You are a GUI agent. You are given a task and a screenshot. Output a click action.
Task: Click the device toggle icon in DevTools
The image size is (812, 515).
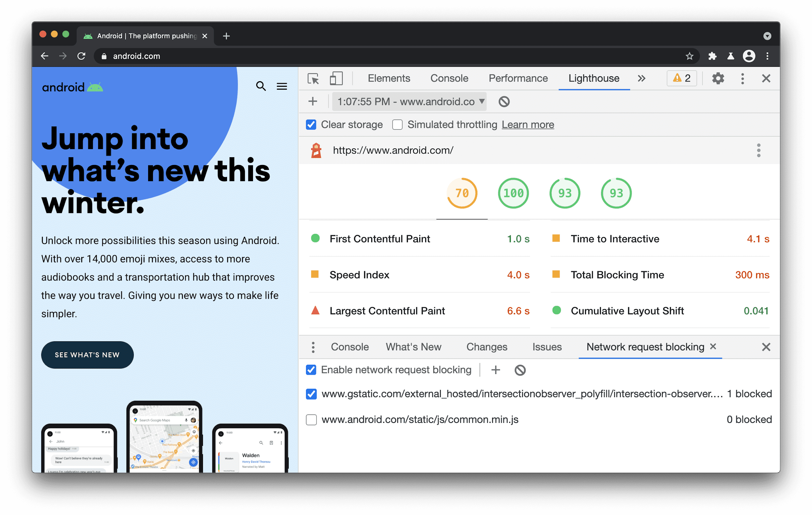pyautogui.click(x=336, y=78)
